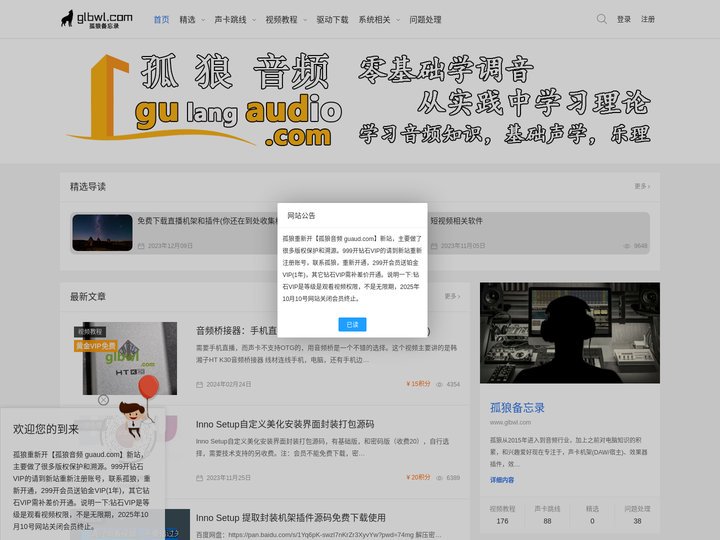Expand the 系统相关 dropdown chevron
Screen dimensions: 720x540
coord(398,20)
